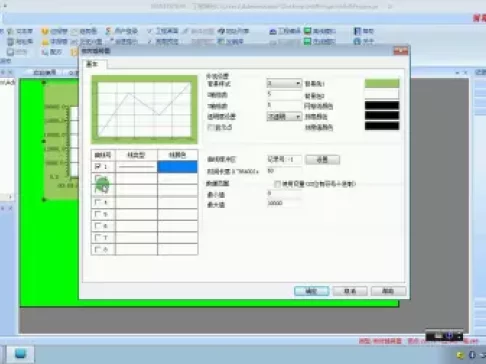Click the recipe icon in toolbar's third row

click(x=45, y=52)
